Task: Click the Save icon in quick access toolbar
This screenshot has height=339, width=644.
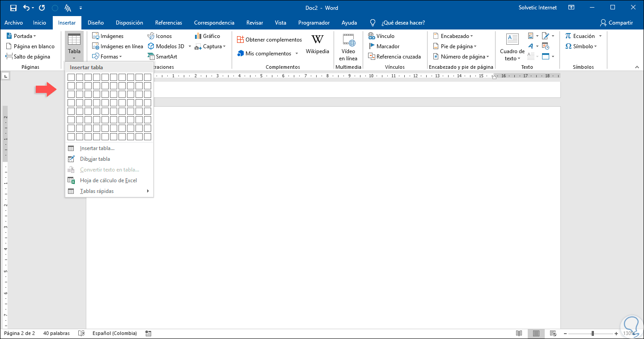Action: (x=13, y=8)
